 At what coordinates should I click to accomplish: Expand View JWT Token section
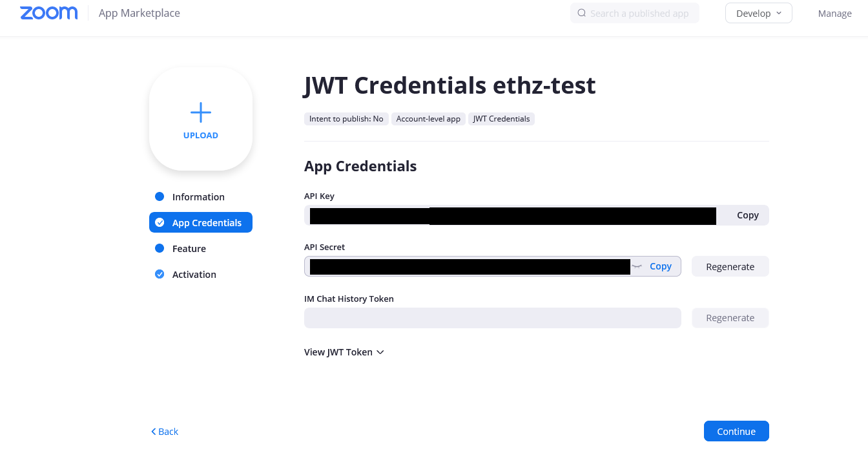pos(344,352)
